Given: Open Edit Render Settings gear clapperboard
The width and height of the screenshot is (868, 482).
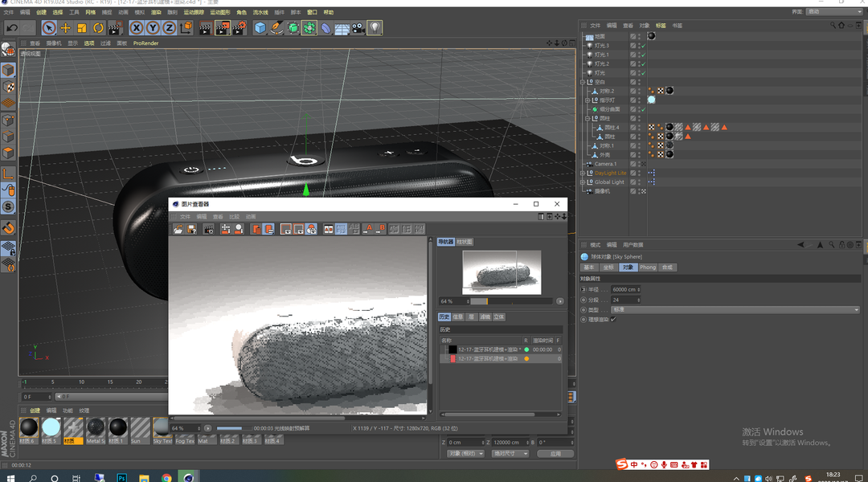Looking at the screenshot, I should click(x=240, y=27).
